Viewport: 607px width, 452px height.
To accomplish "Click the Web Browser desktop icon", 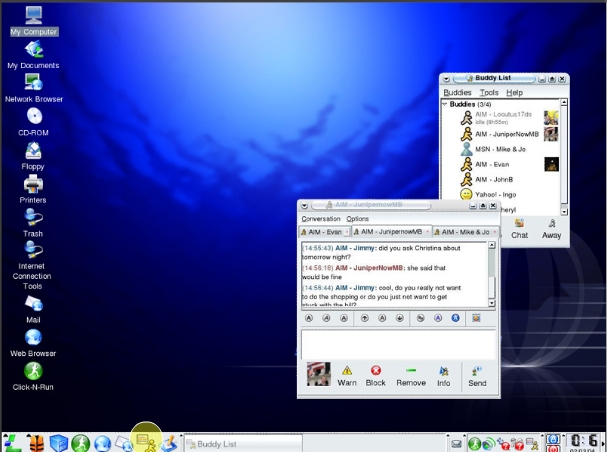I will (x=33, y=343).
